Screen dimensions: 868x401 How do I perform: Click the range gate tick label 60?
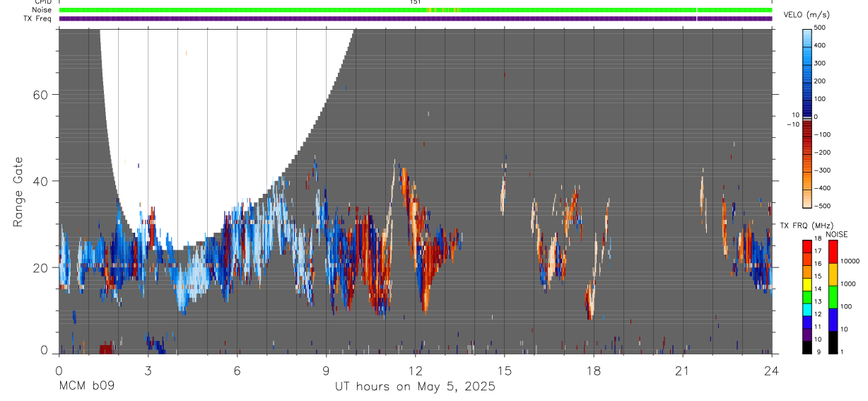point(40,95)
